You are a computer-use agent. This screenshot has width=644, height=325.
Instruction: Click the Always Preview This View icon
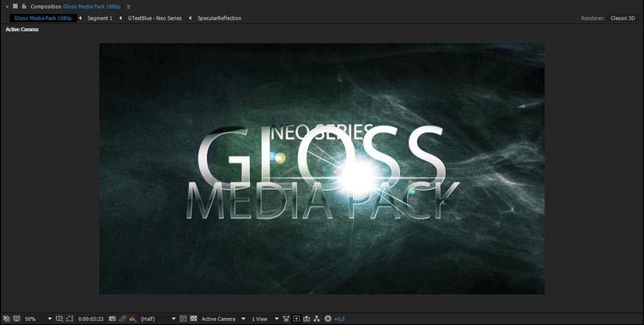(6, 319)
